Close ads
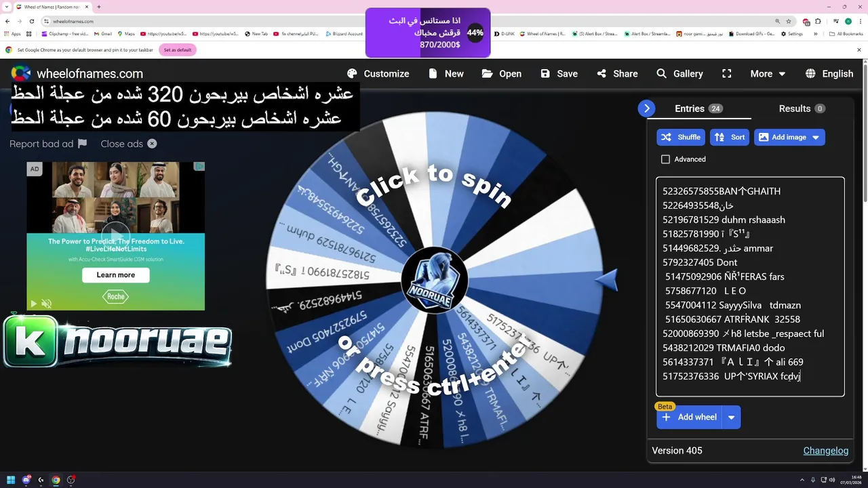The height and width of the screenshot is (488, 868). (128, 144)
